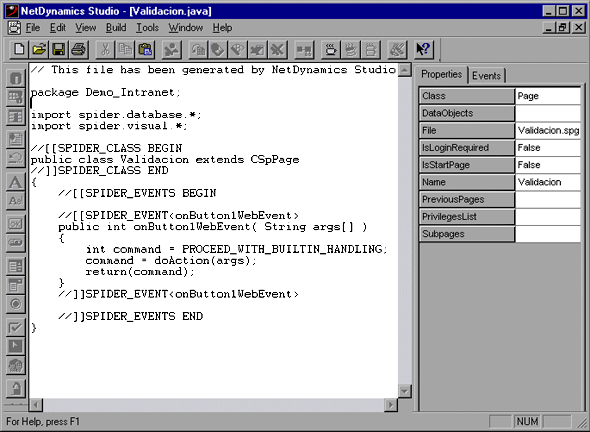Click the Class property label
Screen dimensions: 590x432
(467, 96)
